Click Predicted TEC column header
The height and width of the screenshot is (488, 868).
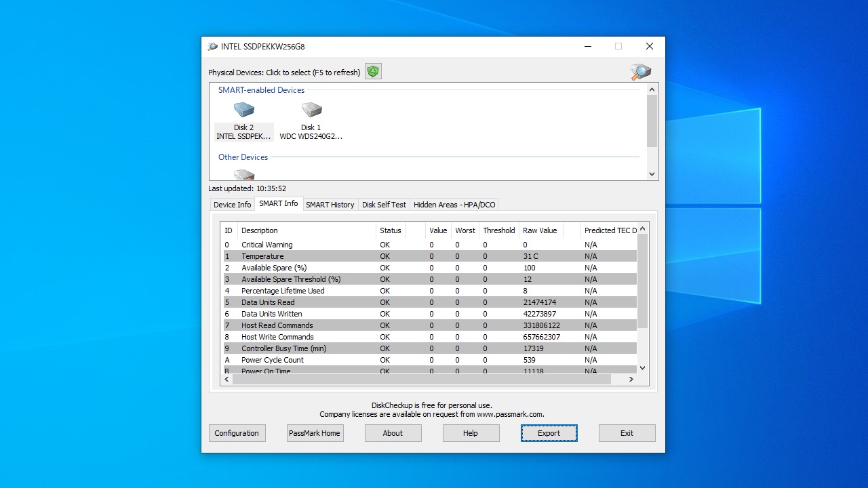[x=610, y=230]
